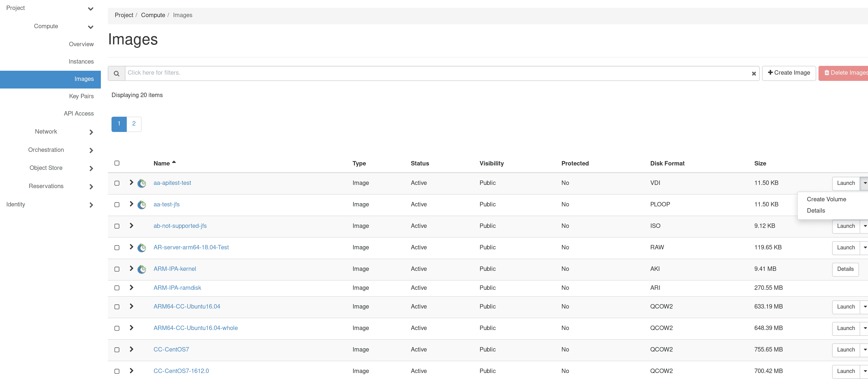Choose Create Volume from the dropdown menu
868x382 pixels.
coord(826,199)
